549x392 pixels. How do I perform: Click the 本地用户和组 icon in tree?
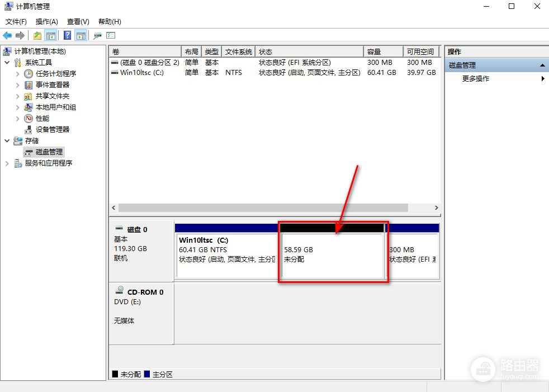click(x=29, y=107)
